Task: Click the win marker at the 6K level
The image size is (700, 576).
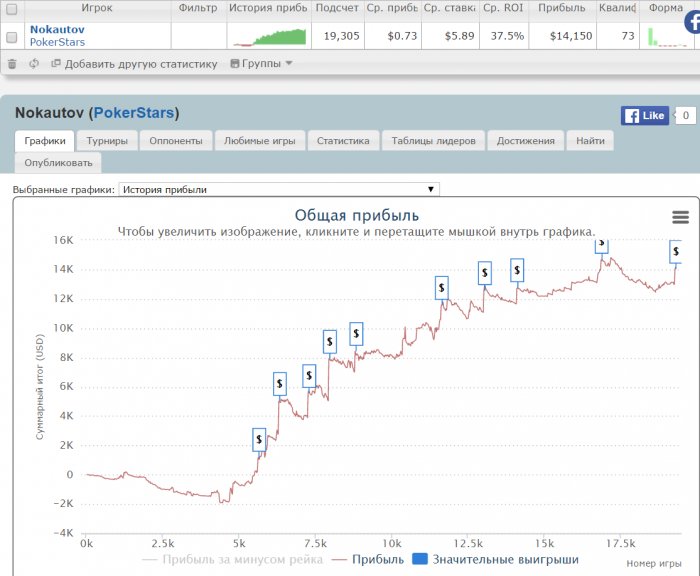Action: click(279, 384)
